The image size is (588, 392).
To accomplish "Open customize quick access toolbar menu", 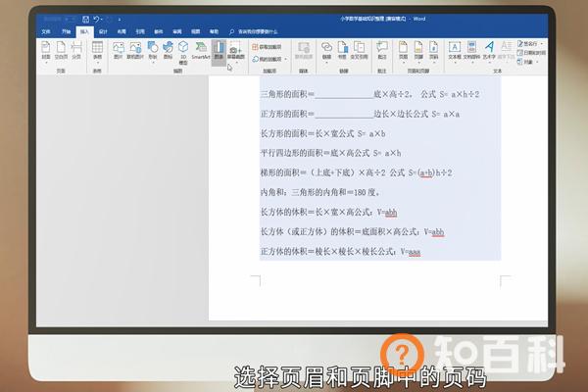I will pyautogui.click(x=120, y=20).
